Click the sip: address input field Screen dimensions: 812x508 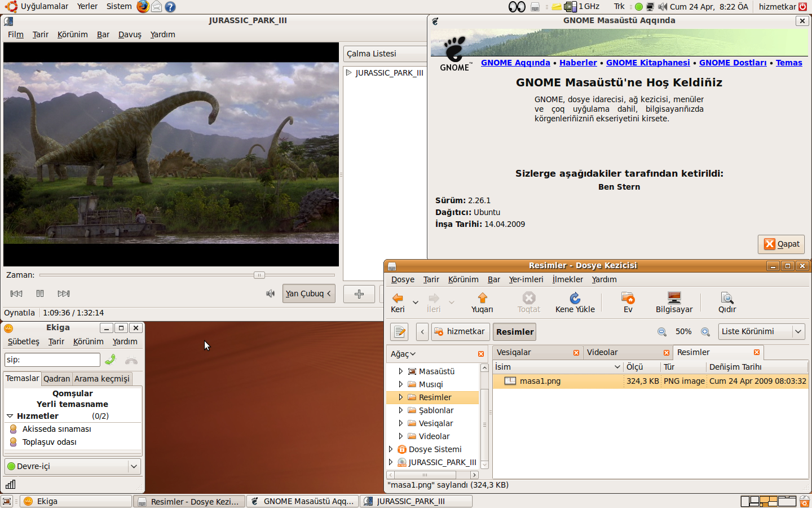coord(52,360)
